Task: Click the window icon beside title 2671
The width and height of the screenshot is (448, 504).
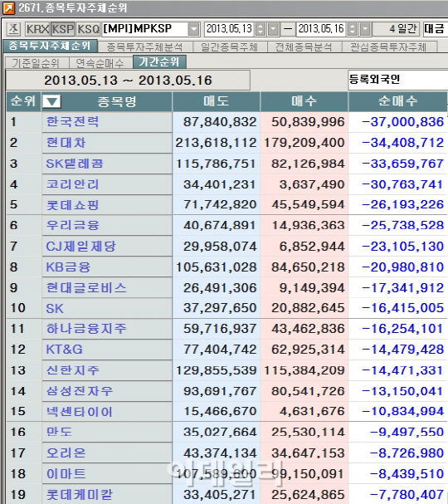Action: (x=8, y=8)
